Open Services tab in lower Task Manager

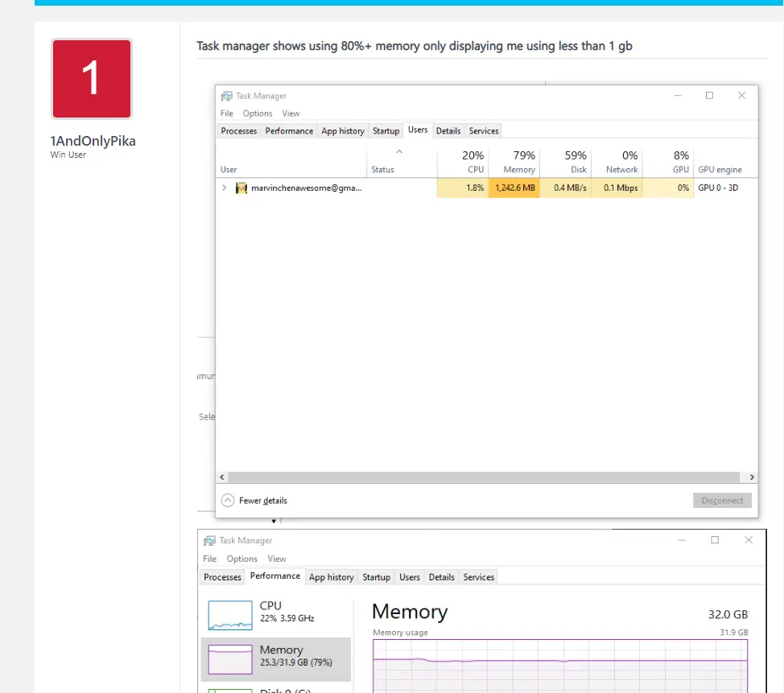click(478, 577)
